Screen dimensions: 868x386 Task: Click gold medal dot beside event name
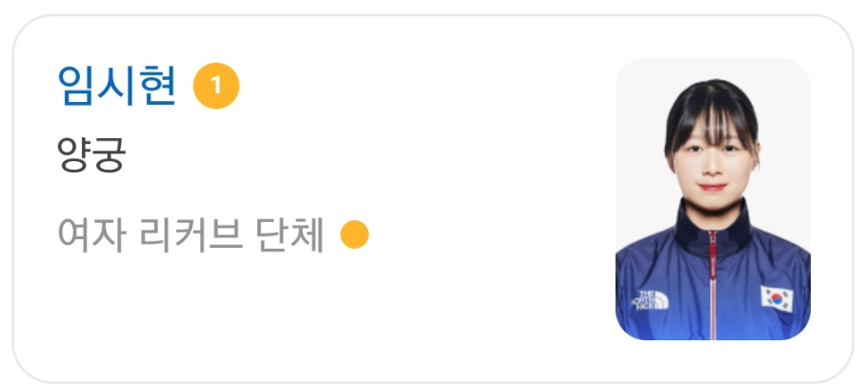click(354, 234)
